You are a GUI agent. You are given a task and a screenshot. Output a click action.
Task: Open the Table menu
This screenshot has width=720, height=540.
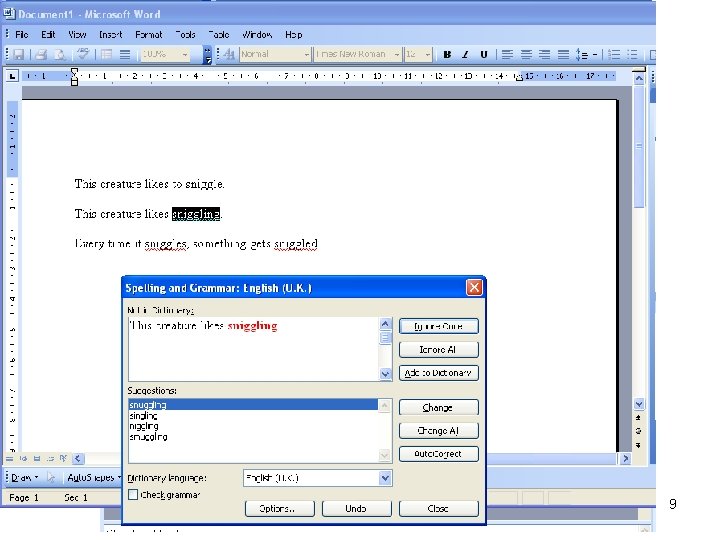tap(219, 34)
